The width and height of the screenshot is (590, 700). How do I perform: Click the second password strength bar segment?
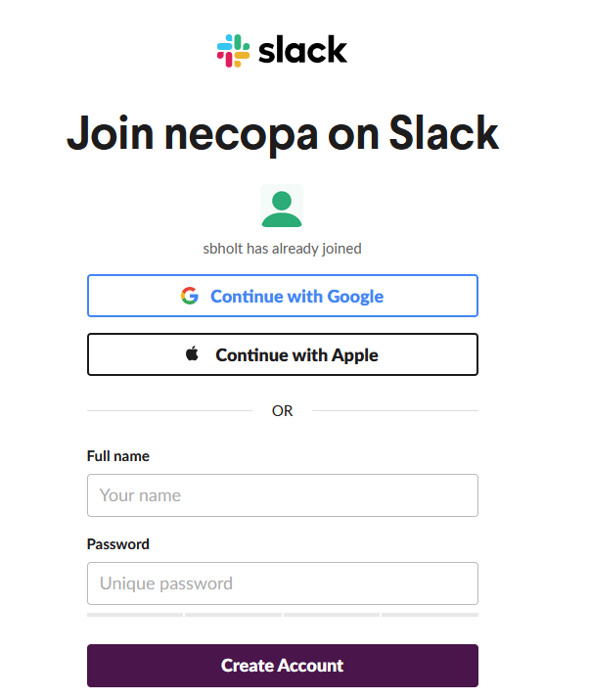233,615
